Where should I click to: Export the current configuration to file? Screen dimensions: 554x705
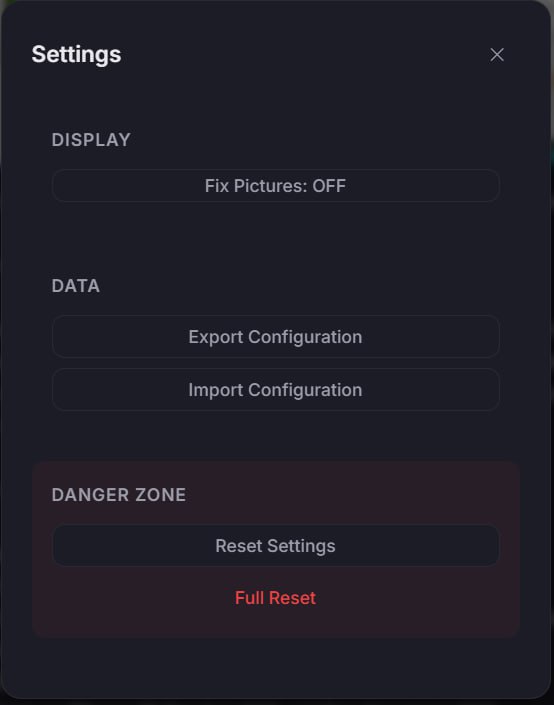[276, 337]
